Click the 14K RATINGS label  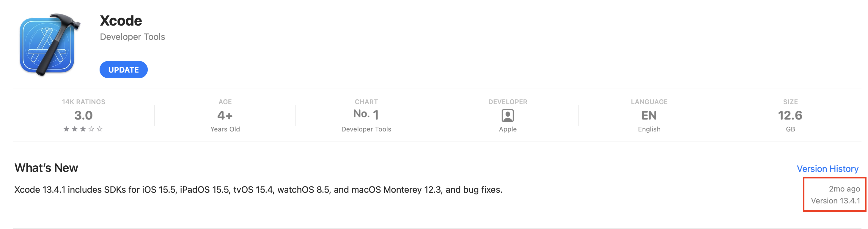click(84, 101)
